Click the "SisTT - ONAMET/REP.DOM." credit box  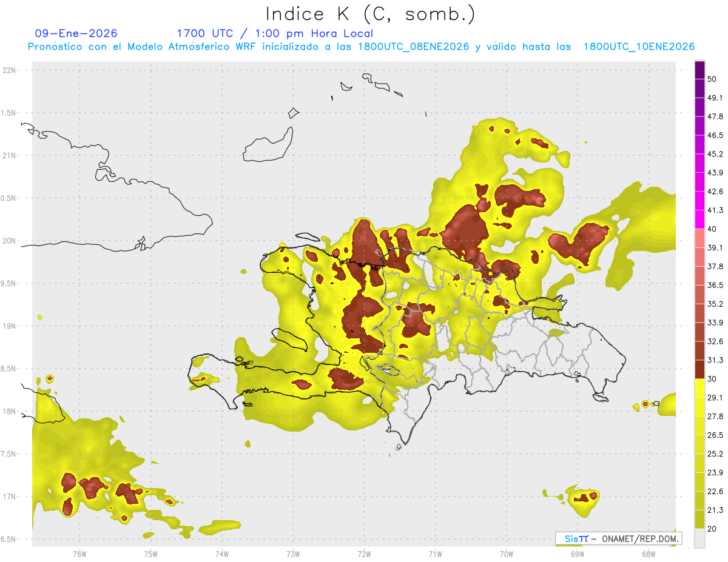[x=619, y=538]
